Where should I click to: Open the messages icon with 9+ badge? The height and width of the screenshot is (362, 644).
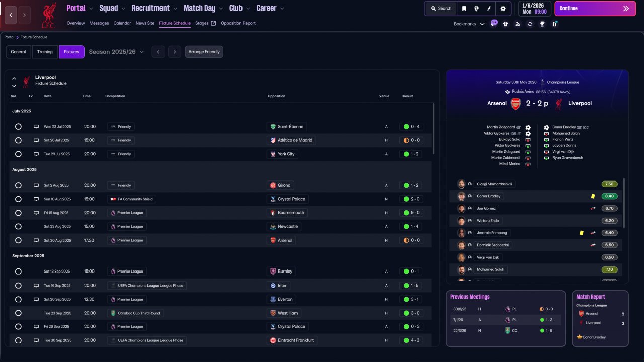(x=494, y=24)
